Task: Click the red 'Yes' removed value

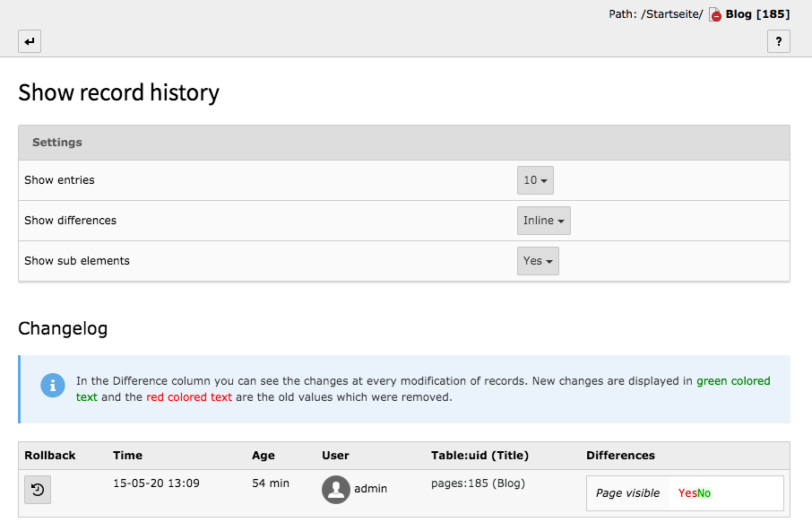Action: tap(687, 493)
